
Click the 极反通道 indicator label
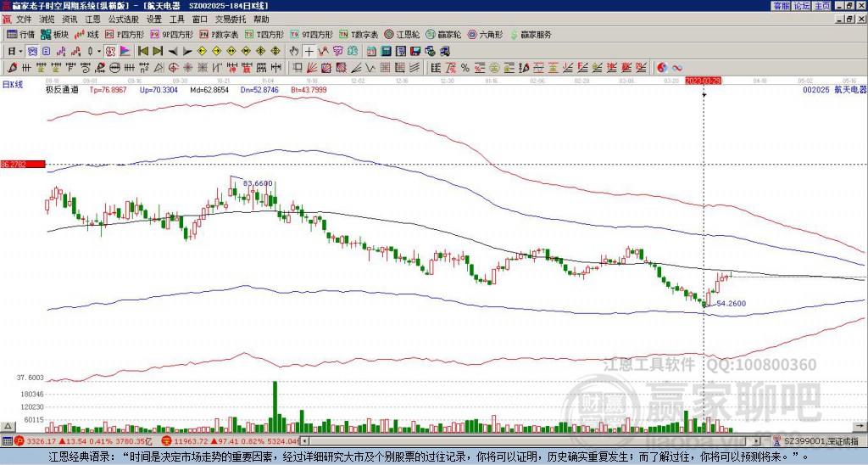(x=62, y=89)
